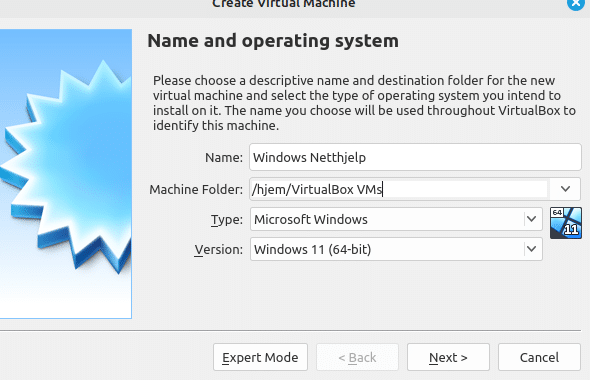The height and width of the screenshot is (380, 590).
Task: Click the Machine Folder path text field
Action: point(399,189)
